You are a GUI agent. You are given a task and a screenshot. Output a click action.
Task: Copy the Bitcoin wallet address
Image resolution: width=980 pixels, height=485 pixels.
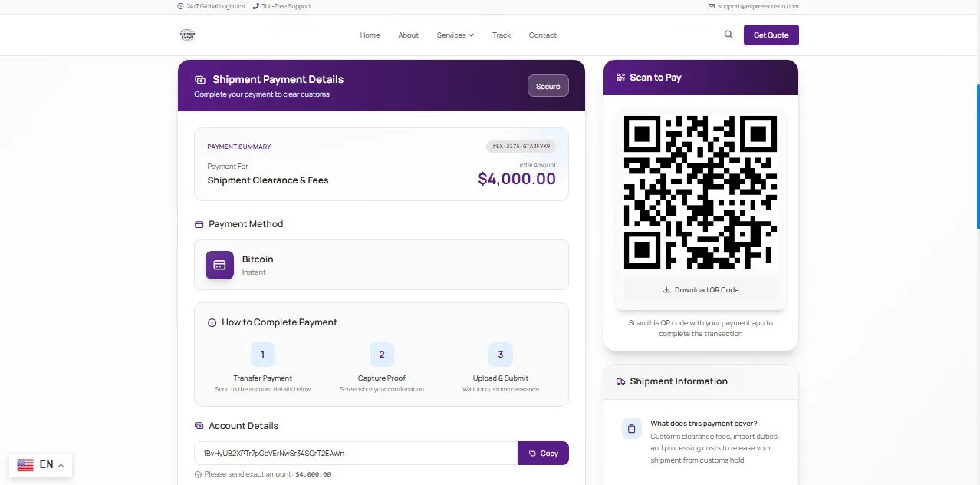click(543, 453)
